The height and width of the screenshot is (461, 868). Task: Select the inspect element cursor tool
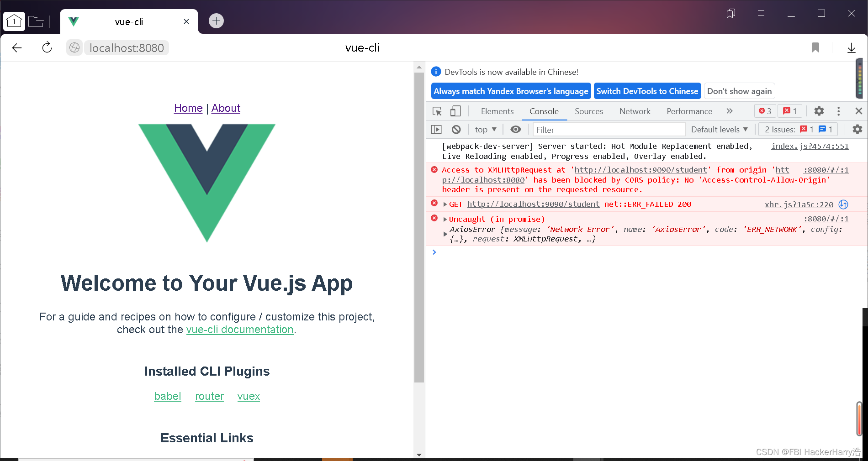point(437,111)
